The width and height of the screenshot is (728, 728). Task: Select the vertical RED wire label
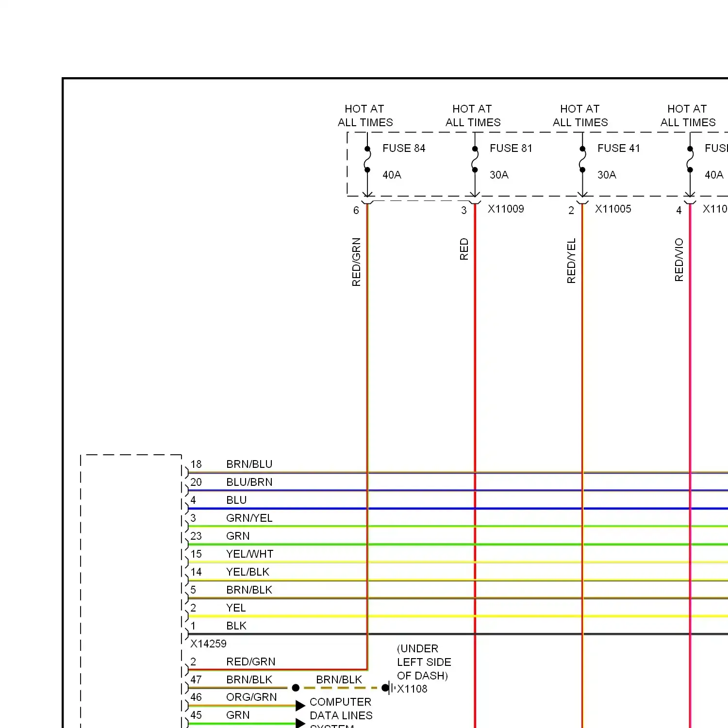click(x=464, y=249)
